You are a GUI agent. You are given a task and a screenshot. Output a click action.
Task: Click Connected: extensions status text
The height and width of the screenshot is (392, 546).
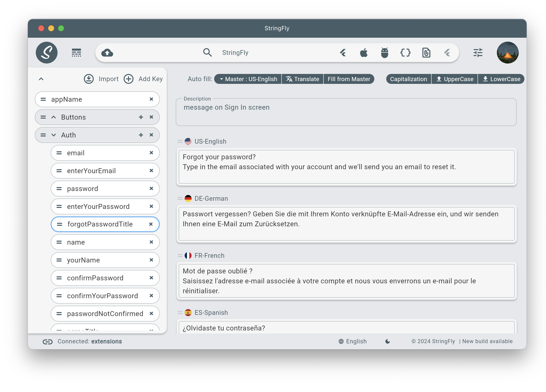[x=90, y=341]
